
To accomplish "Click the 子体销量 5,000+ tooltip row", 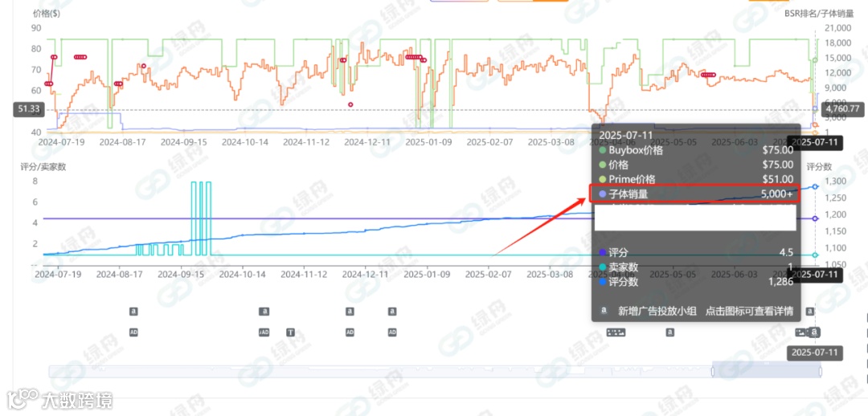I will click(696, 194).
